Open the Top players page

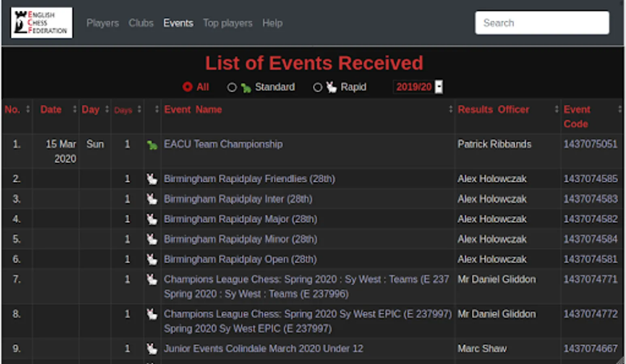pos(228,23)
